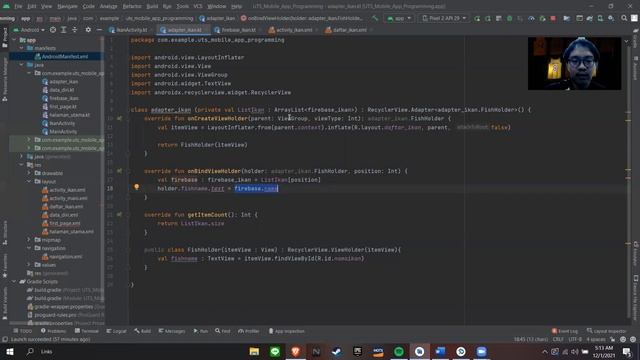Image resolution: width=640 pixels, height=360 pixels.
Task: Open the Problems tool window
Action: [x=53, y=331]
